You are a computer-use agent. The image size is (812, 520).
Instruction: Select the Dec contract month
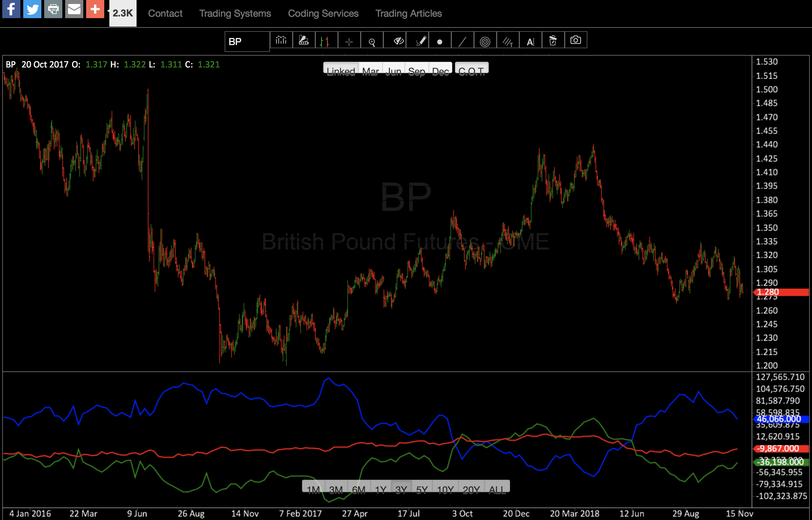[x=440, y=69]
